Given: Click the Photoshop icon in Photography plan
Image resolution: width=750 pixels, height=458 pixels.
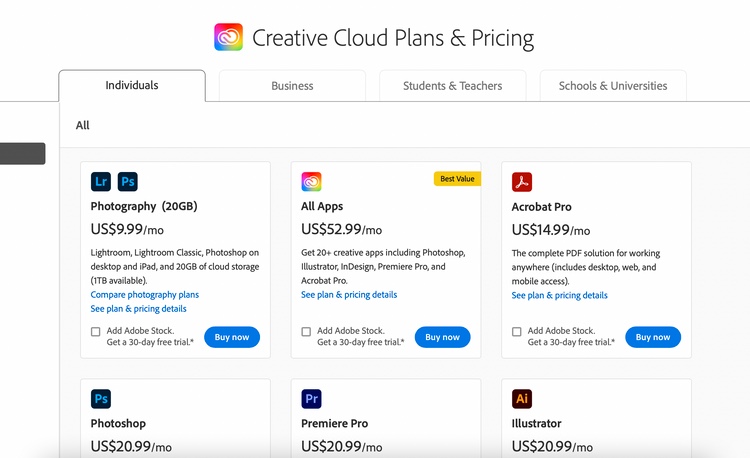Looking at the screenshot, I should click(128, 181).
